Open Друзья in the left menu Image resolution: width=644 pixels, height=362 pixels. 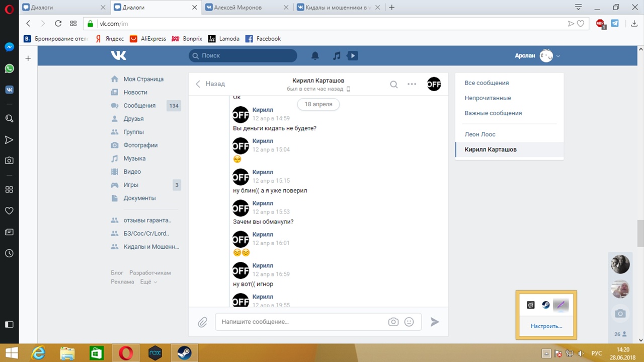tap(133, 119)
